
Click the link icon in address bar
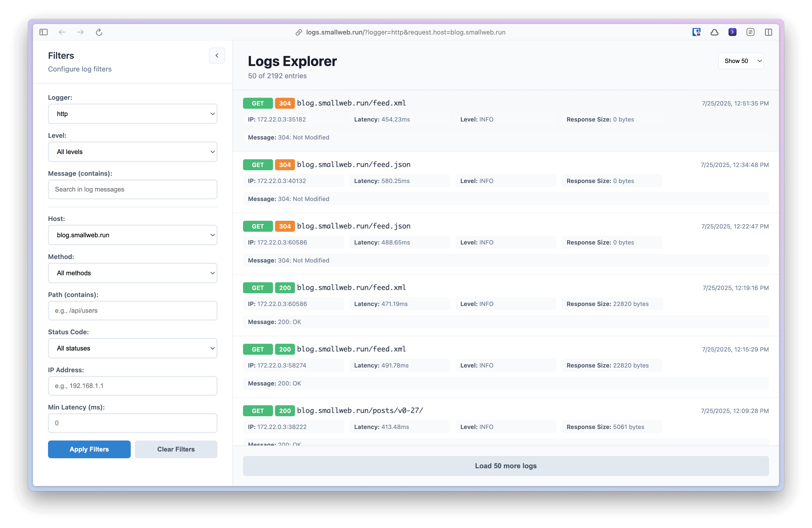(298, 32)
